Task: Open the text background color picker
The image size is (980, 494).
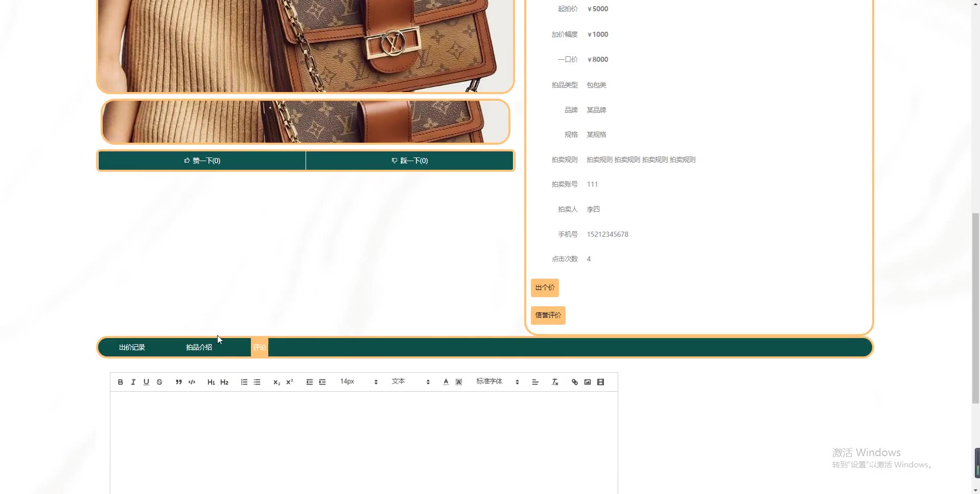Action: click(x=459, y=382)
